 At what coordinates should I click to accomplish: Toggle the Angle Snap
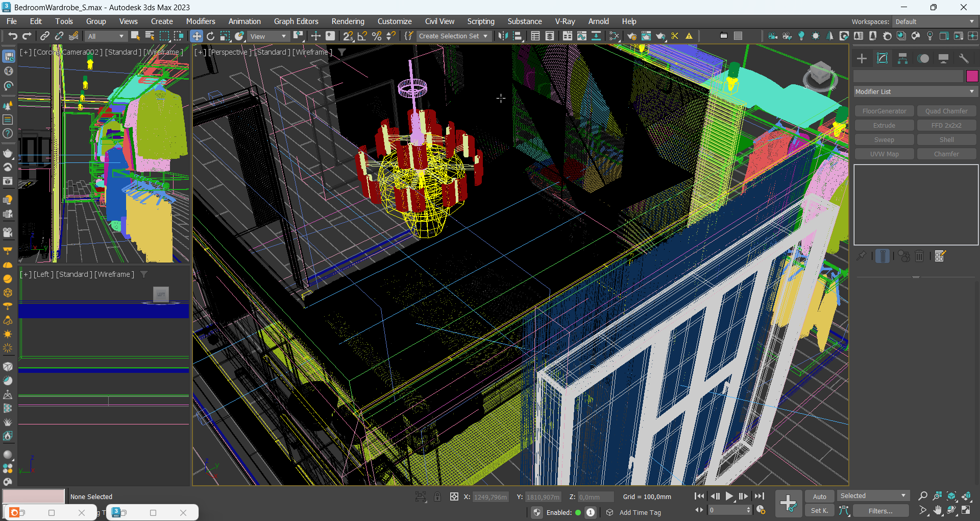(x=362, y=36)
